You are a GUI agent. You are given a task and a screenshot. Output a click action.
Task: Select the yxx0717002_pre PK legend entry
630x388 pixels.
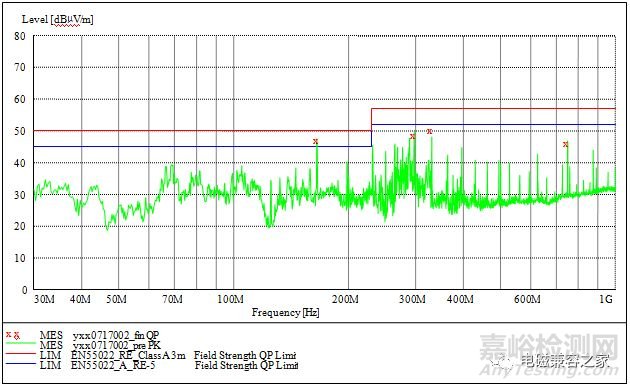coord(117,345)
